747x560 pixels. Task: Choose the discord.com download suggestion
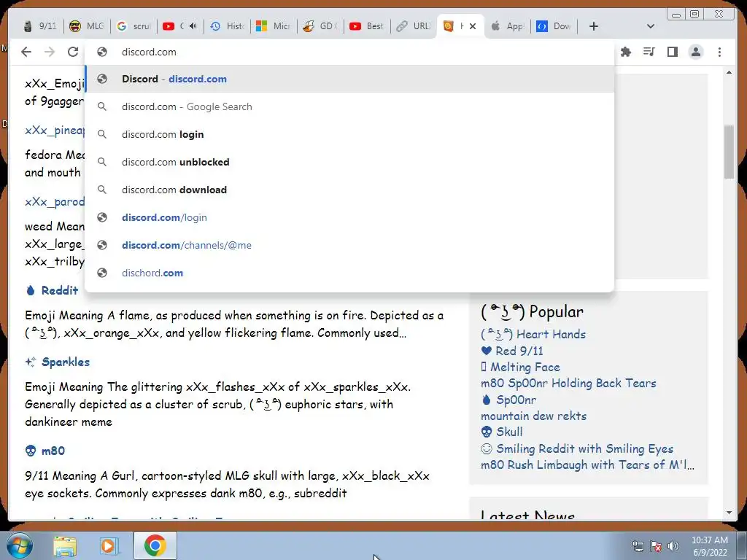pos(349,190)
